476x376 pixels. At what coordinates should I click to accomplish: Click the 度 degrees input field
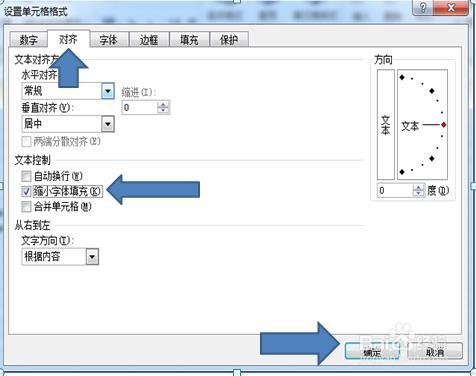(x=395, y=190)
